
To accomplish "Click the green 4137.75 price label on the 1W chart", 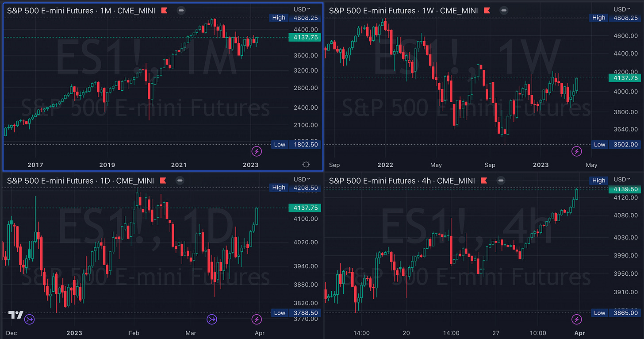I will coord(625,78).
